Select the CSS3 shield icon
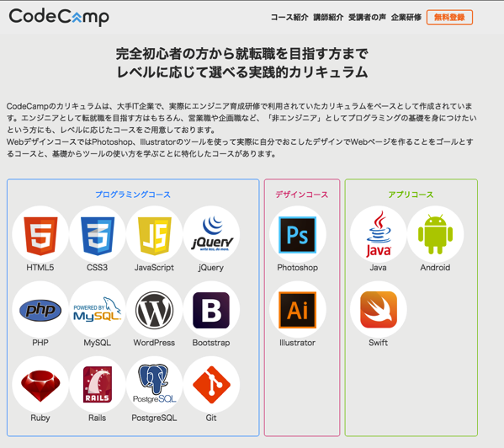Viewport: 504px width, 448px height. (98, 235)
